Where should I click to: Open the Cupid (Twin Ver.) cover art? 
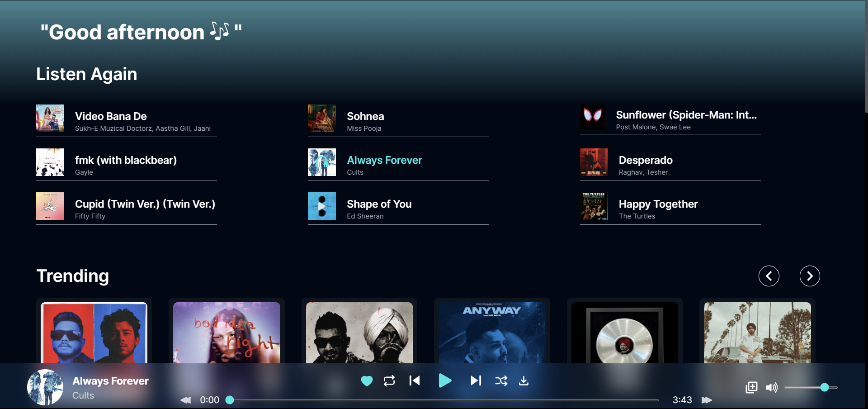(50, 206)
